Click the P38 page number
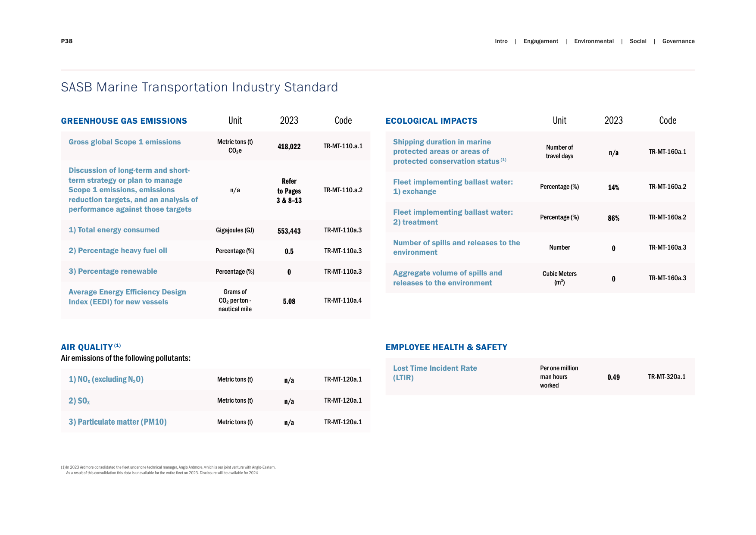Screen dimensions: 756x535 pyautogui.click(x=67, y=41)
